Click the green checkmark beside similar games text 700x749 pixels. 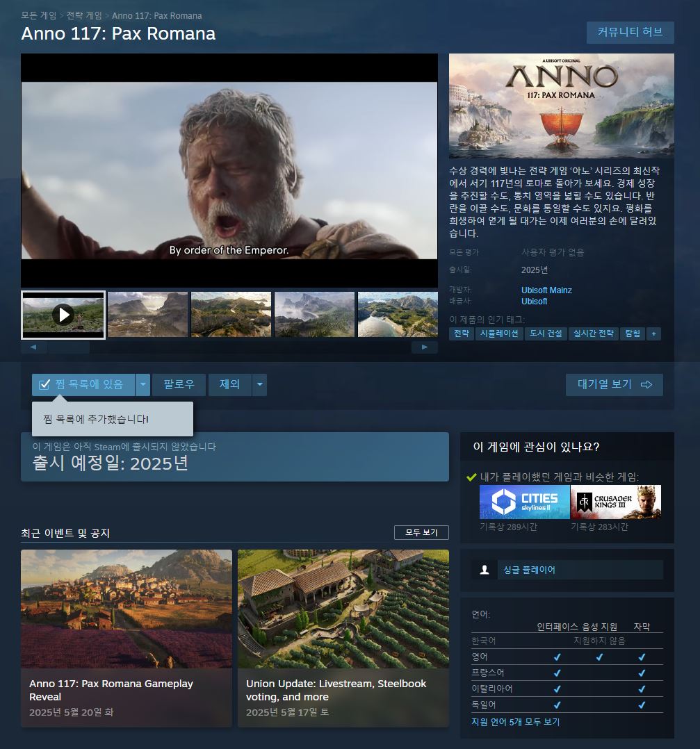pyautogui.click(x=471, y=477)
